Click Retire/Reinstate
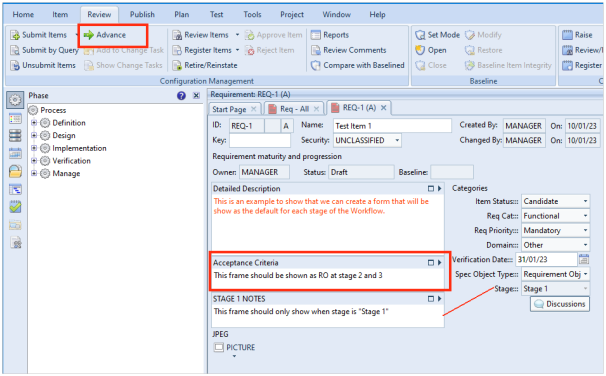Viewport: 606px width, 376px height. 205,65
